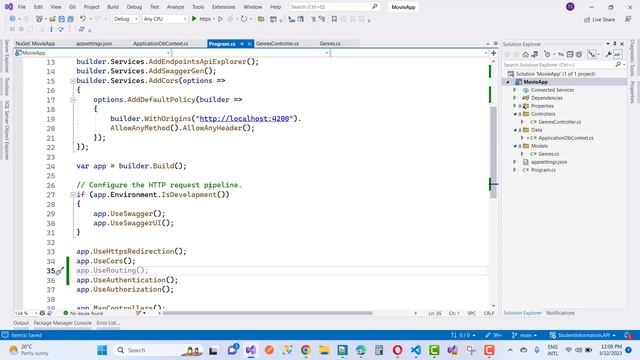Click the horizontal scrollbar of the editor

267,313
